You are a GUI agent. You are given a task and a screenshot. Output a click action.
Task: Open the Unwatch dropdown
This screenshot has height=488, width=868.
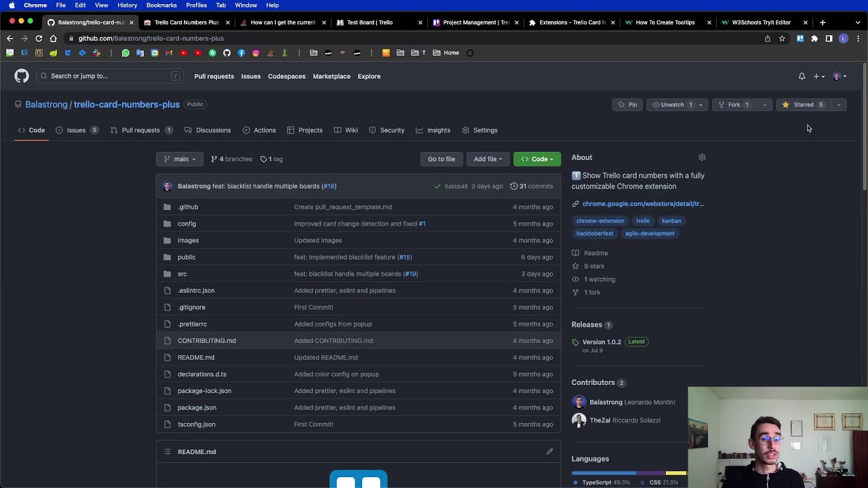click(x=677, y=104)
